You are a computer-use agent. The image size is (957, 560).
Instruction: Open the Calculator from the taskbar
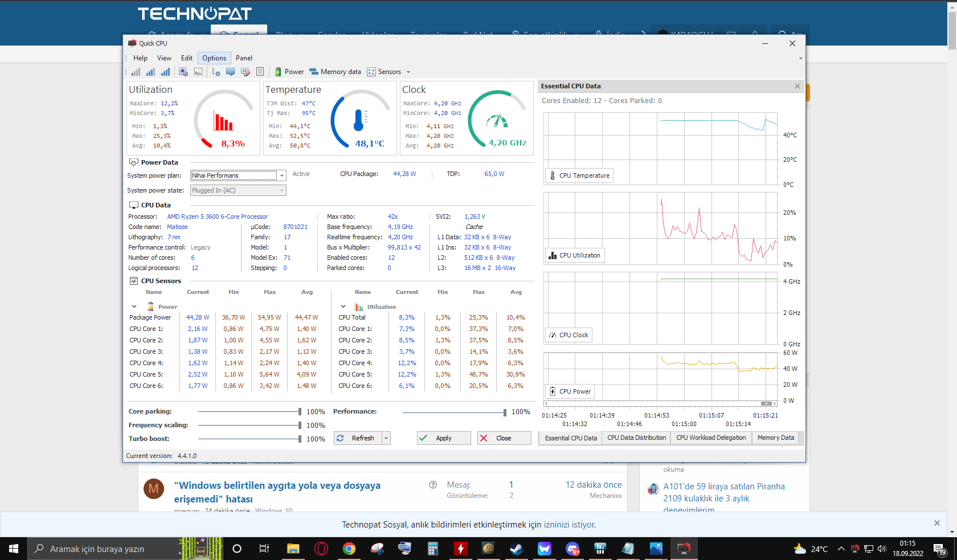point(433,549)
